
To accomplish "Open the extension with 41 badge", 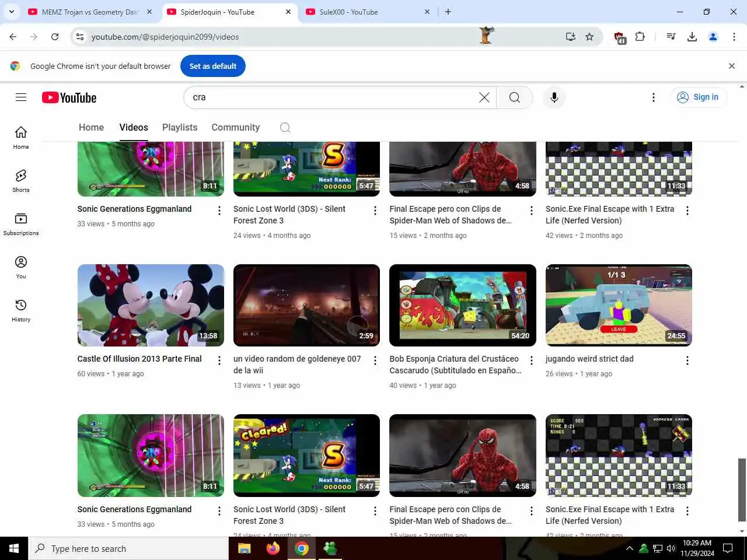I will click(620, 38).
